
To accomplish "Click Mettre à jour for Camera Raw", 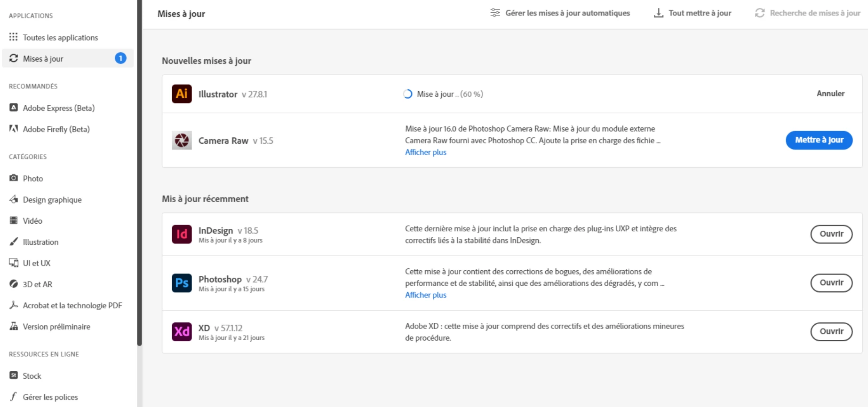I will (819, 140).
